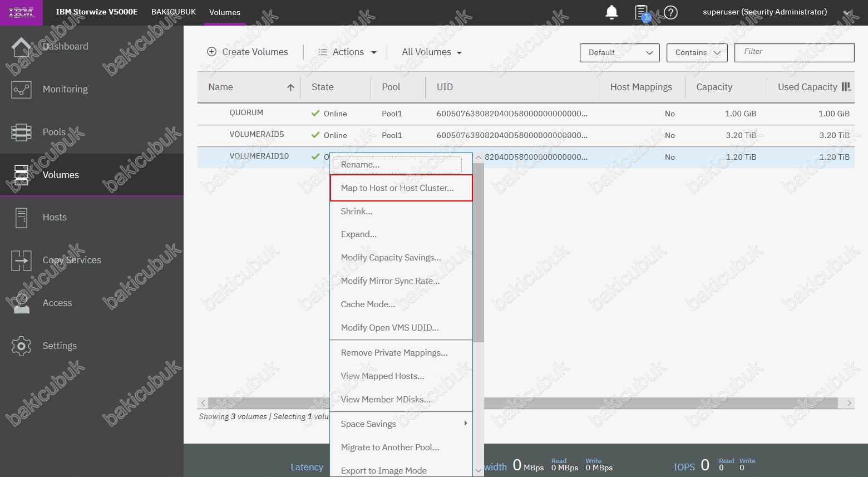Open the Default filter dropdown

point(619,52)
